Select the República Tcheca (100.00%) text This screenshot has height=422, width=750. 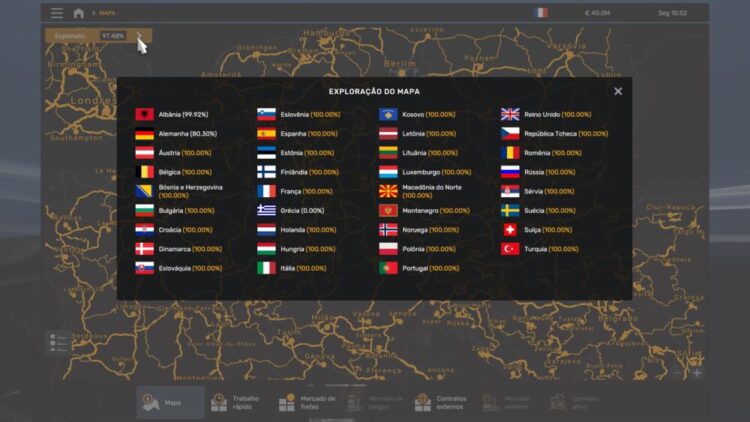point(566,134)
